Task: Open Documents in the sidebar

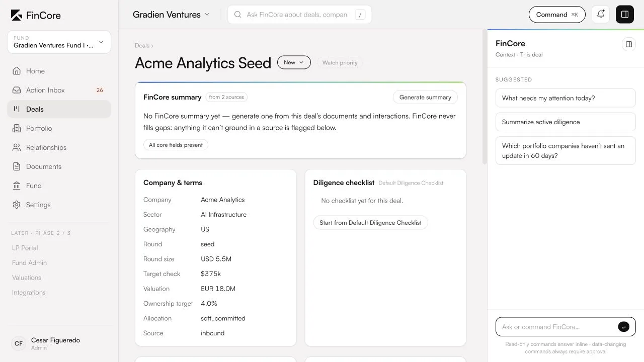Action: tap(59, 166)
